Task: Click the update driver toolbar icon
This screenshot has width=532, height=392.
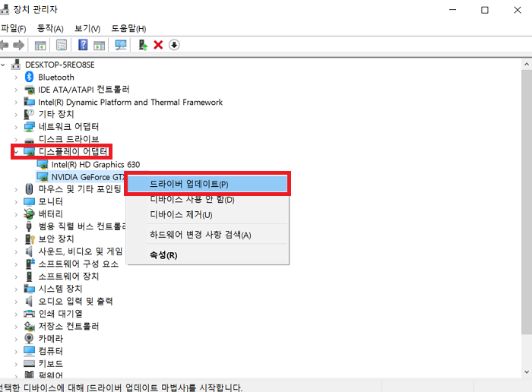Action: [x=143, y=45]
